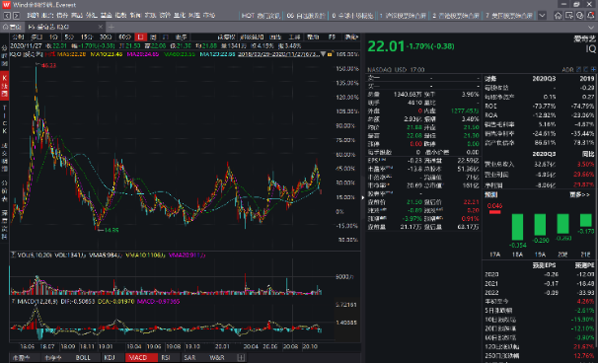Select the RSI indicator tab

166,357
